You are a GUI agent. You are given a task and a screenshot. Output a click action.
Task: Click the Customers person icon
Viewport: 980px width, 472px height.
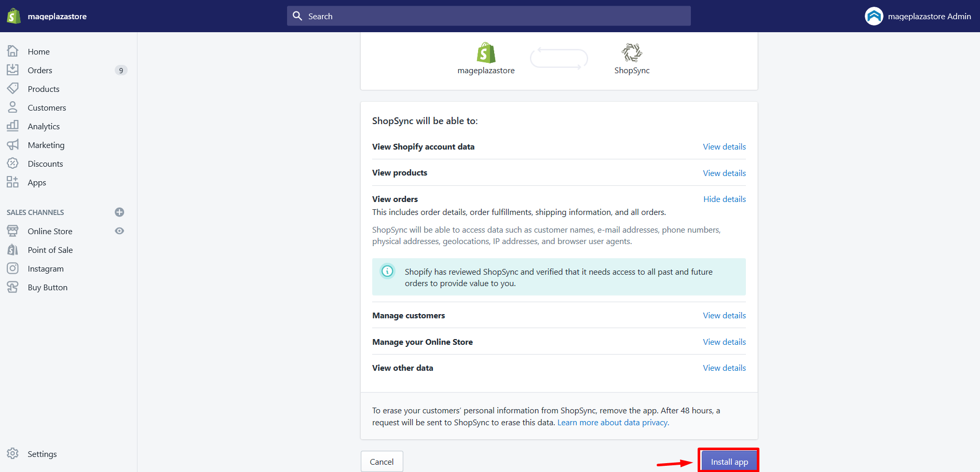(x=13, y=107)
